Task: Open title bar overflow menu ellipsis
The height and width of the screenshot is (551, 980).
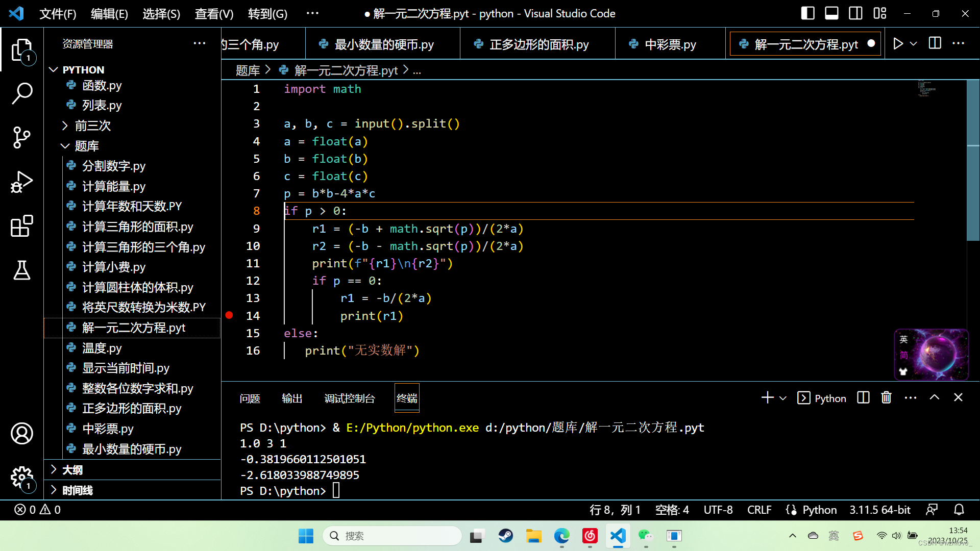Action: (x=312, y=13)
